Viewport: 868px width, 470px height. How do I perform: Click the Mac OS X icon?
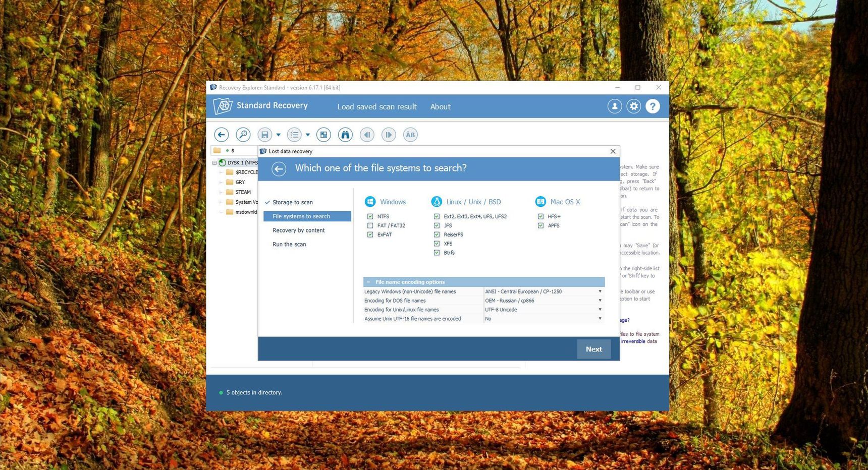pyautogui.click(x=540, y=202)
